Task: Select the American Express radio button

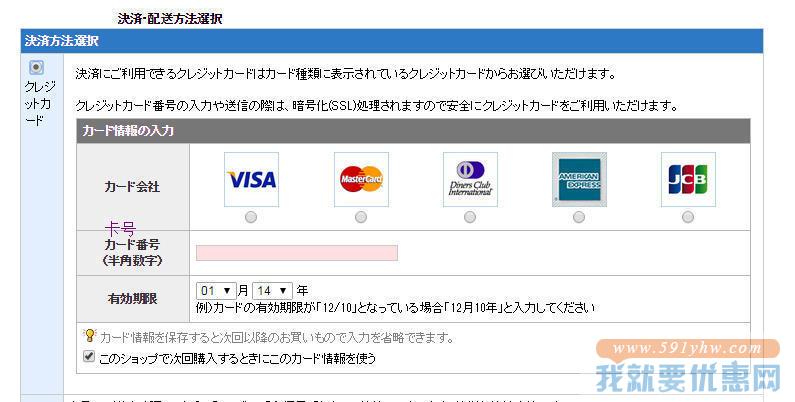Action: pos(579,217)
